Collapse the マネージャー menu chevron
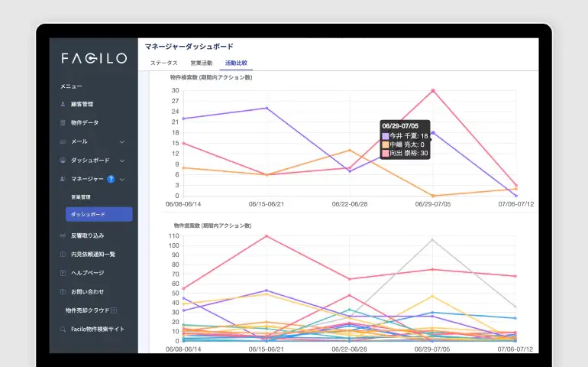588x367 pixels. pyautogui.click(x=122, y=179)
